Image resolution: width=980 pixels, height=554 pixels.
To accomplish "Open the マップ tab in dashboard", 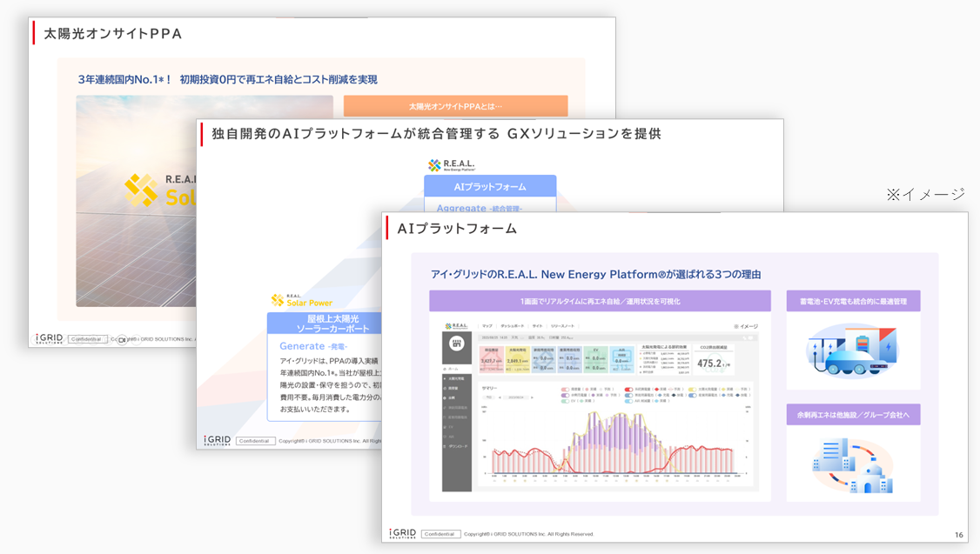I will pyautogui.click(x=487, y=326).
